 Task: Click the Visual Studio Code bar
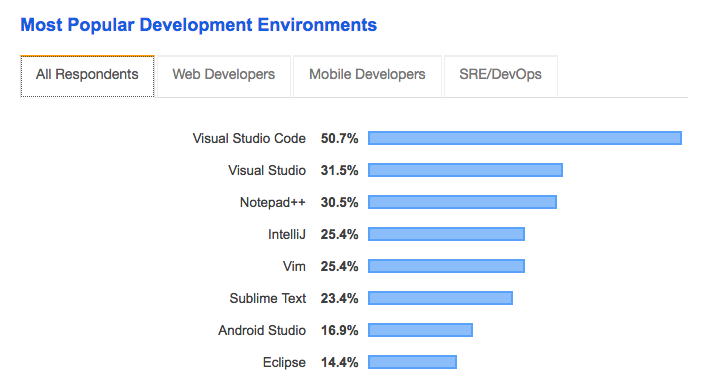(525, 138)
